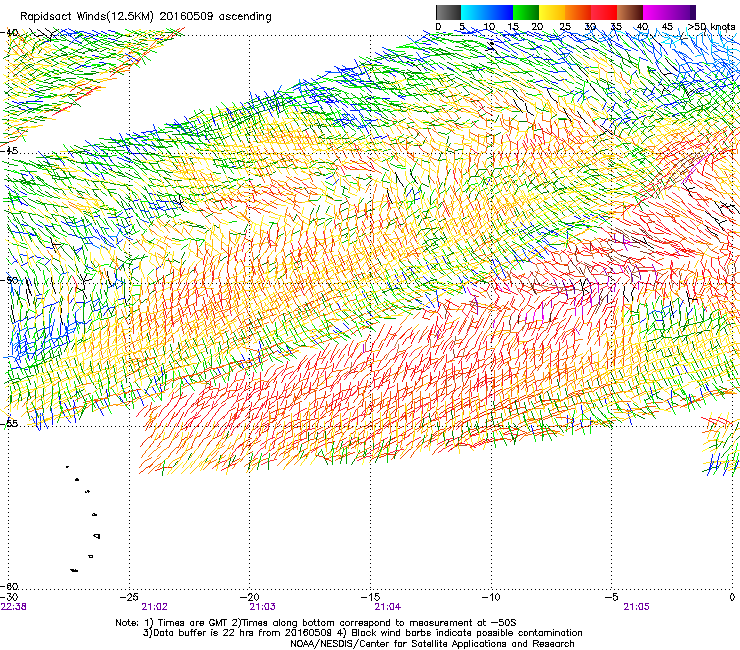Screen dimensions: 740x650
Task: Click the '>50 knots' legend label
Action: click(x=711, y=27)
